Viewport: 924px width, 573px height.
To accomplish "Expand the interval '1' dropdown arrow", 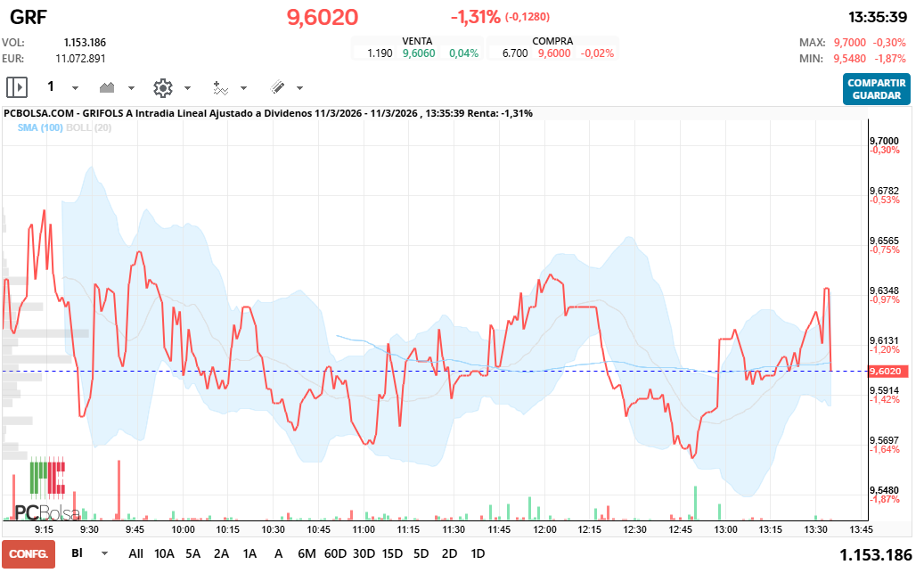I will click(x=75, y=88).
